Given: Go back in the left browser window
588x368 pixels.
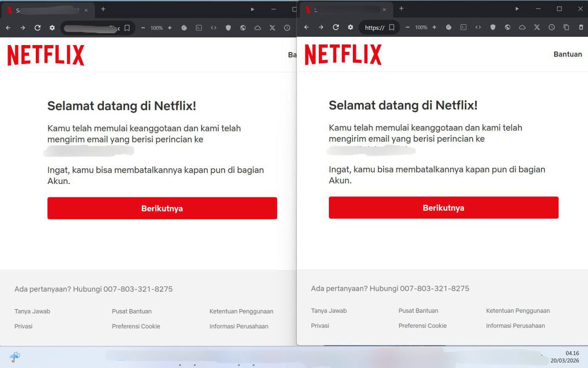Looking at the screenshot, I should 8,28.
